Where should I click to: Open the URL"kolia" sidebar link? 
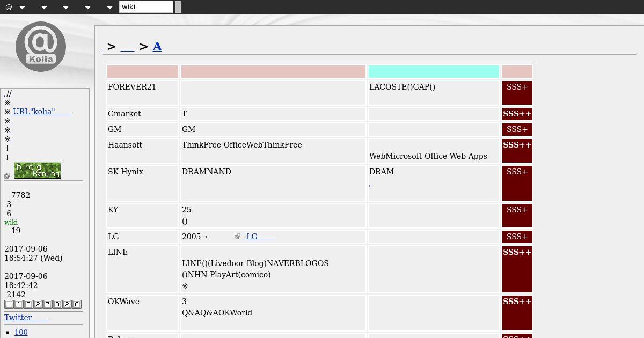click(41, 112)
